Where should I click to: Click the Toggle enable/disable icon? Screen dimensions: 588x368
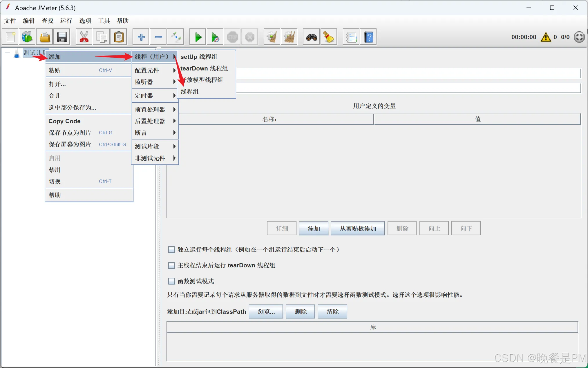(176, 37)
